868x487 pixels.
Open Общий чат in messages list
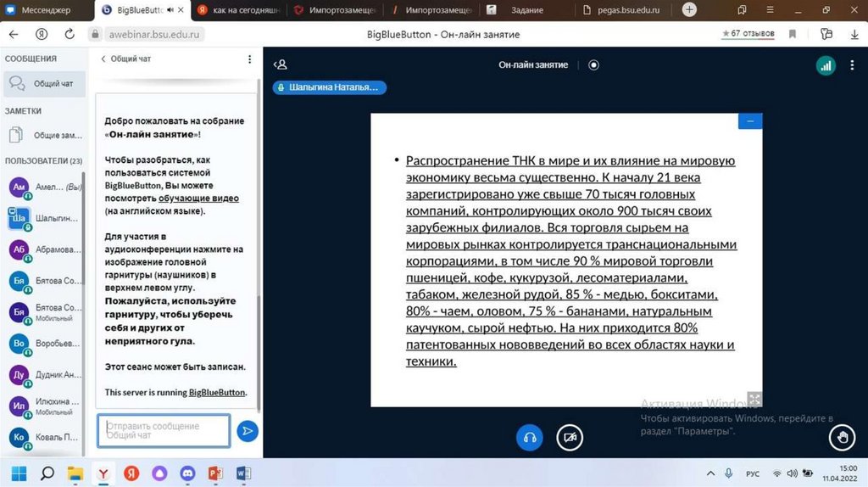[44, 84]
